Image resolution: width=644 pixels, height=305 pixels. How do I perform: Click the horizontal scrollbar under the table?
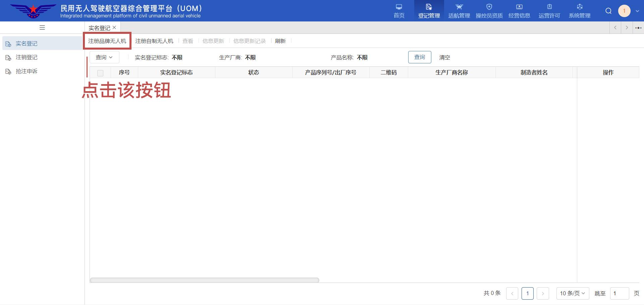pyautogui.click(x=204, y=280)
